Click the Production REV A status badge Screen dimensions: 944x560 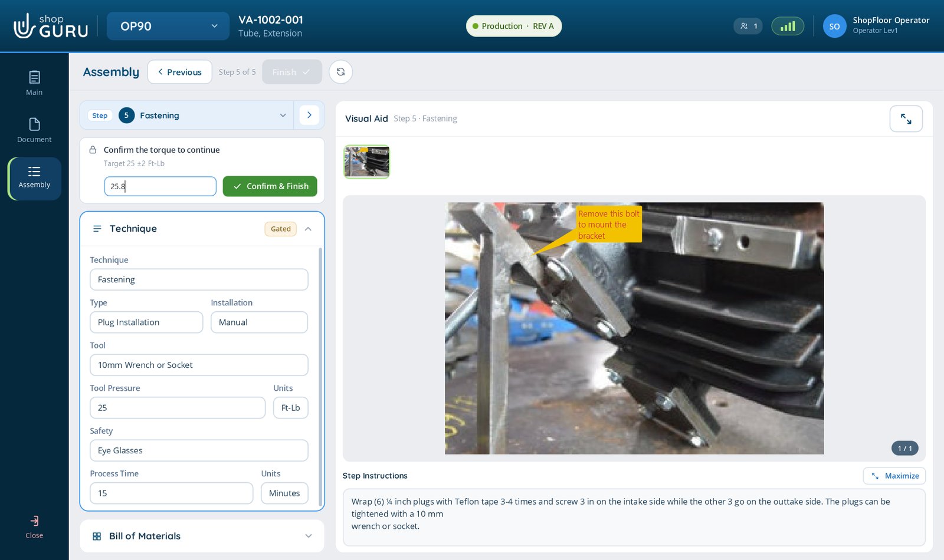(514, 26)
